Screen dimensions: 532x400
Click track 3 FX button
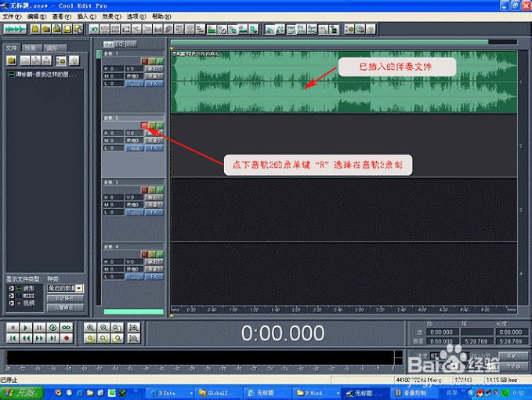pyautogui.click(x=154, y=213)
